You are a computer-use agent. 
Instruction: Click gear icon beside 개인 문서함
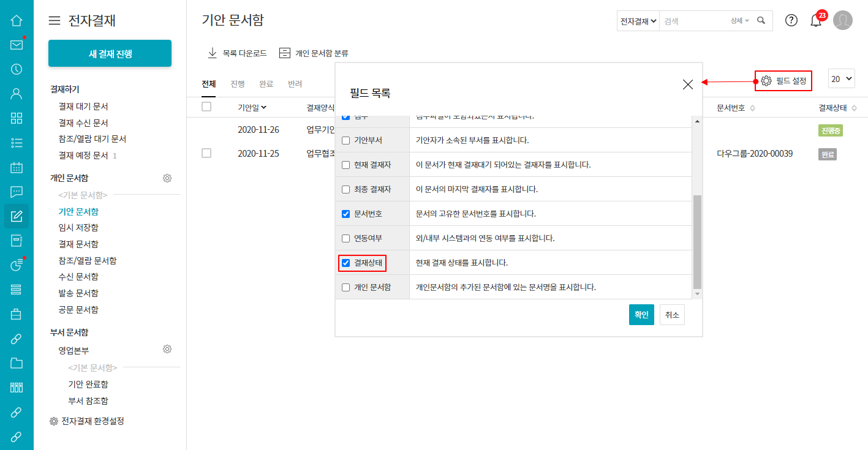pos(167,178)
